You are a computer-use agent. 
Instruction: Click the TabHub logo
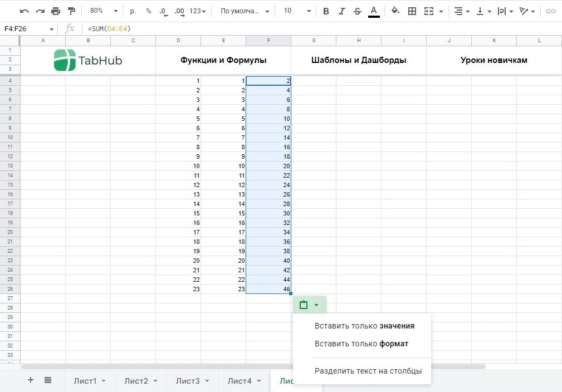coord(88,60)
